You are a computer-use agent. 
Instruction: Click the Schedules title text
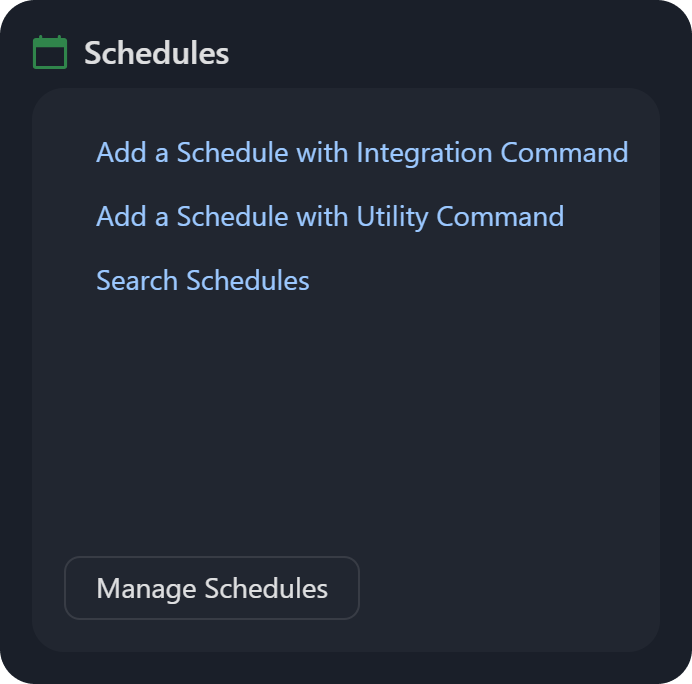point(156,53)
